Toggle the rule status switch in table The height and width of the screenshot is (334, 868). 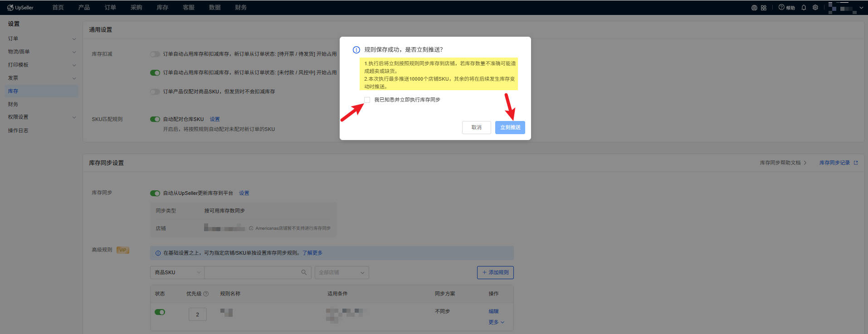(x=160, y=312)
